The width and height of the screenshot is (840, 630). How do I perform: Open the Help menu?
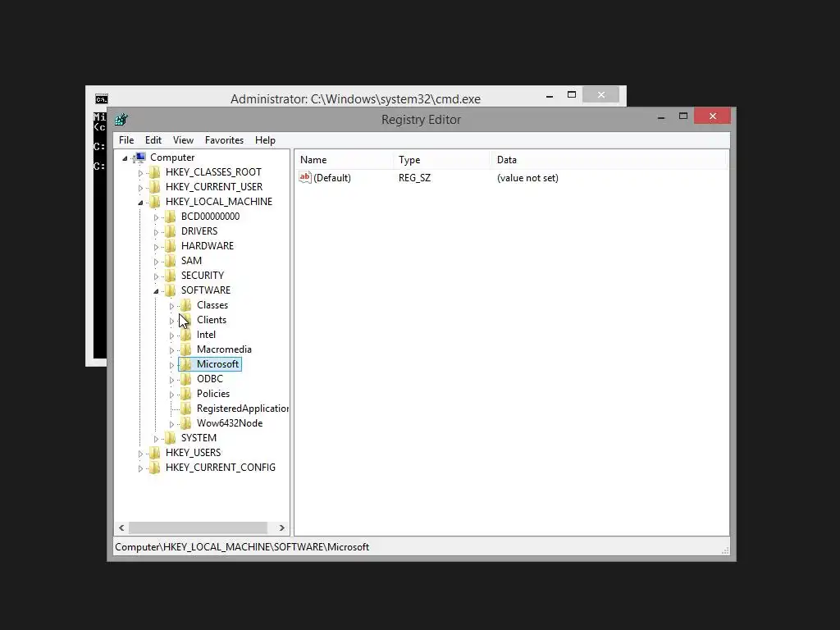(265, 139)
